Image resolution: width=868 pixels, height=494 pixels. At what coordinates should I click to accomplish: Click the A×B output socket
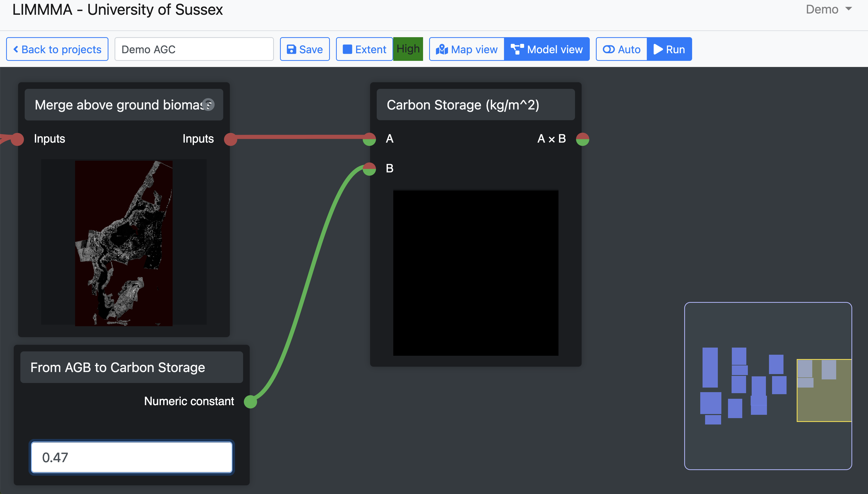pos(582,139)
